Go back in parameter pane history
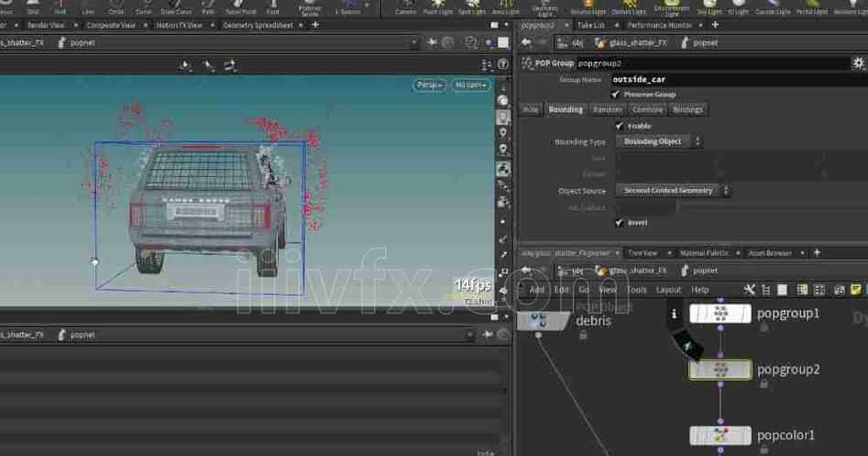Image resolution: width=868 pixels, height=456 pixels. [x=526, y=42]
